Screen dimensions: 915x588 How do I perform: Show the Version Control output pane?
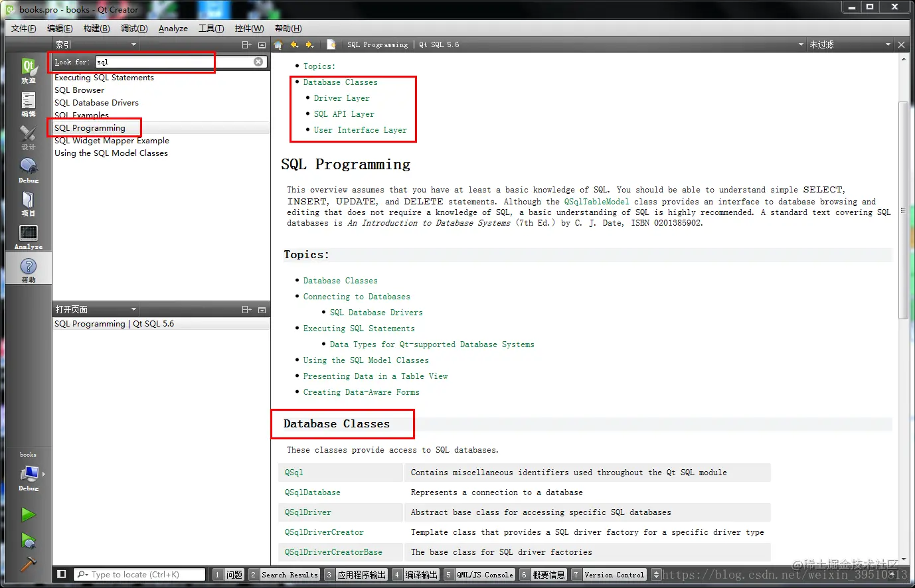coord(608,575)
